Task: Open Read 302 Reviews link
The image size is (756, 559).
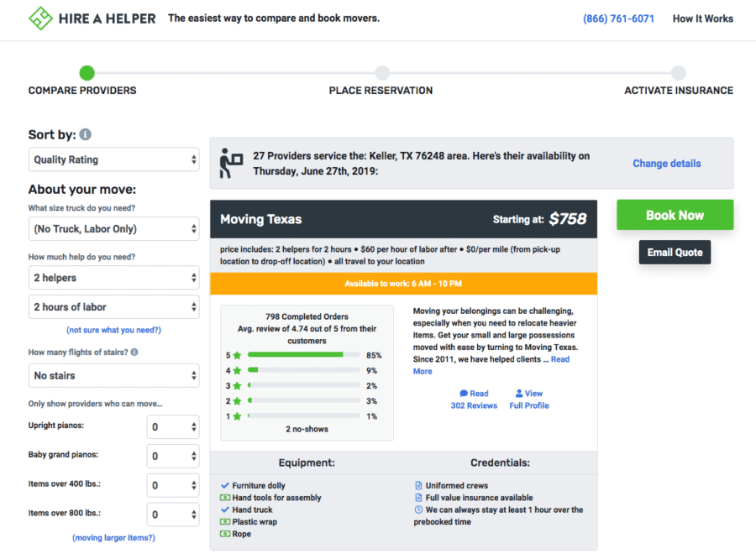Action: [x=474, y=400]
